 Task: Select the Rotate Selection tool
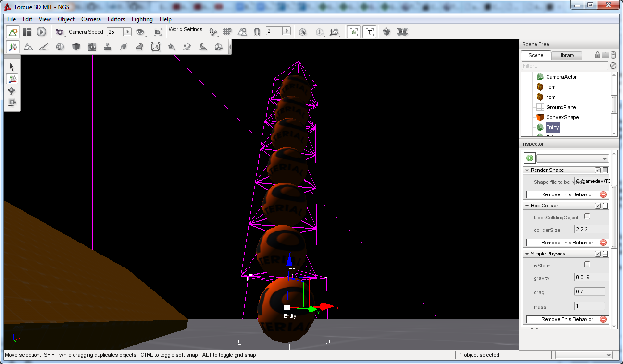coord(12,90)
